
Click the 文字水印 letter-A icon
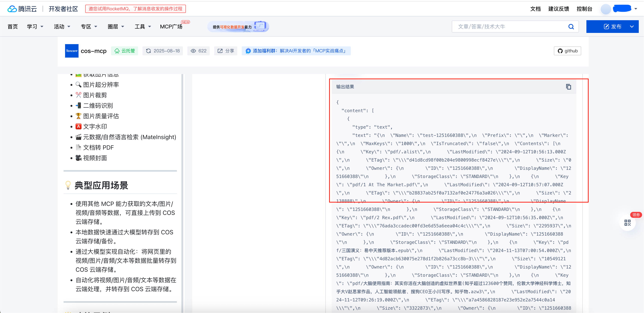tap(78, 126)
